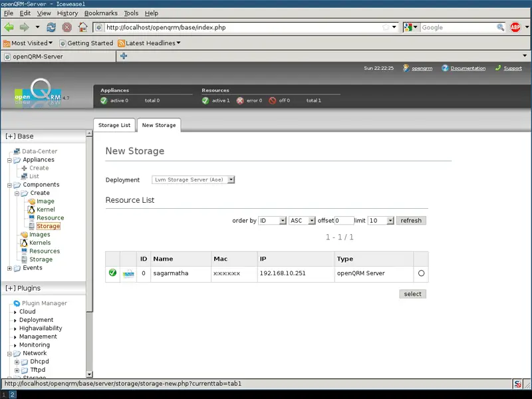Click the refresh button
The height and width of the screenshot is (399, 532).
[411, 221]
